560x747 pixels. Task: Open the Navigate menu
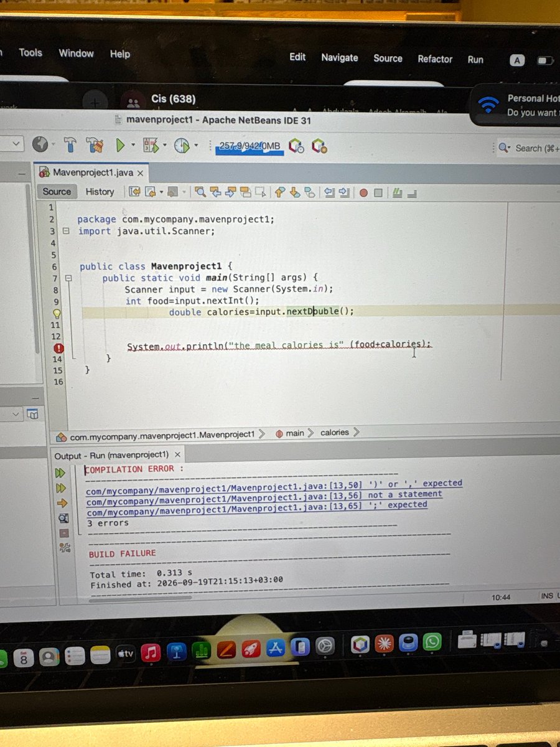[340, 57]
